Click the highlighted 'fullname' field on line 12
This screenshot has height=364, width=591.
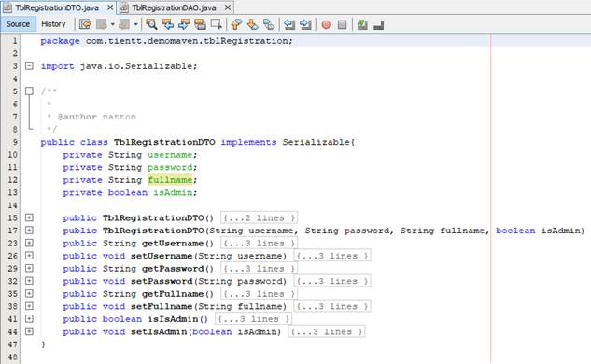pos(170,180)
